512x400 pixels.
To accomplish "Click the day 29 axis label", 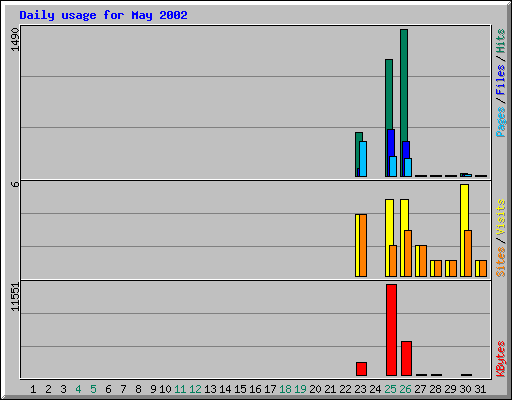I will [x=450, y=389].
